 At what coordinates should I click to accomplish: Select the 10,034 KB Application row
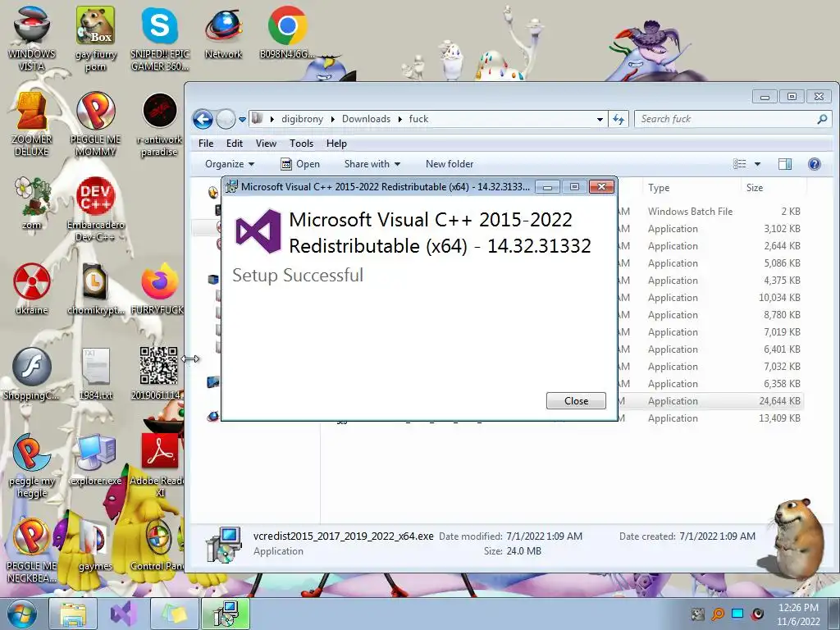coord(710,297)
